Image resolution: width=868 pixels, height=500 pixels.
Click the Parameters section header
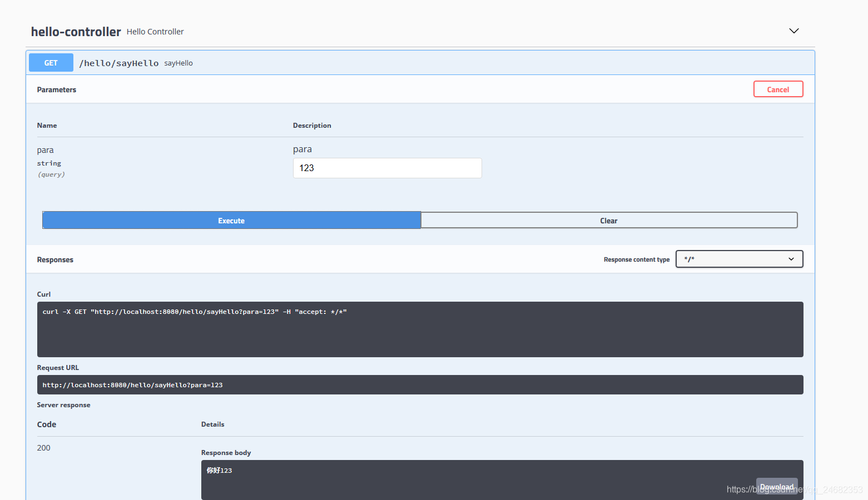[x=57, y=89]
